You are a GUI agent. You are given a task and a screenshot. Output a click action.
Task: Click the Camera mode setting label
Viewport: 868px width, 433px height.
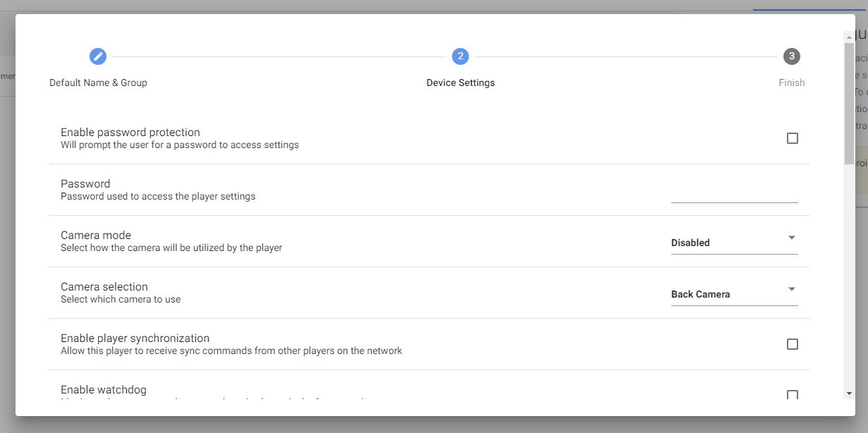click(96, 235)
